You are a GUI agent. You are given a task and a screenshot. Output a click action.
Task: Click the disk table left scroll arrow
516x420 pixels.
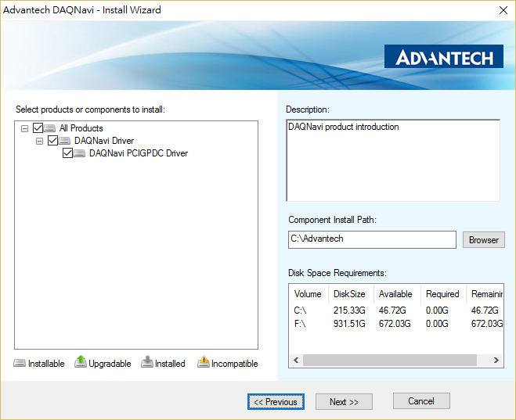pos(296,361)
